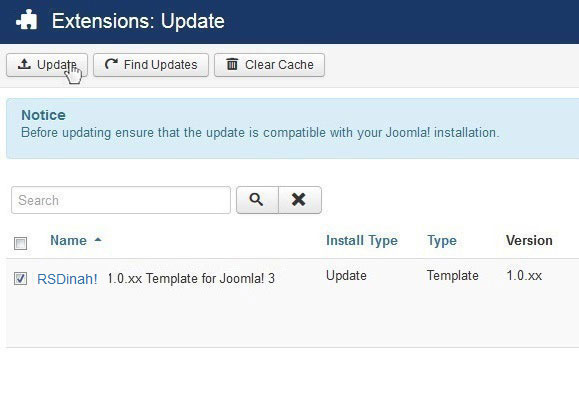
Task: Click the Template type cell in the row
Action: click(x=452, y=275)
